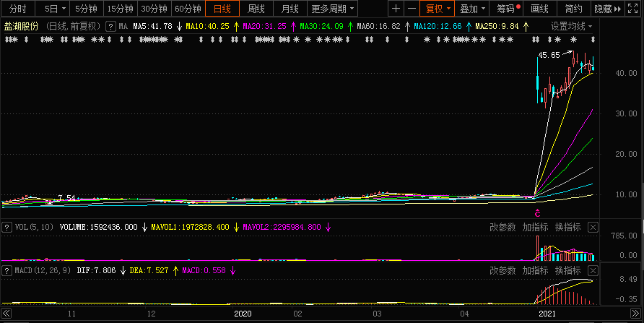Close the VOL indicator panel
The width and height of the screenshot is (644, 323).
tap(593, 227)
